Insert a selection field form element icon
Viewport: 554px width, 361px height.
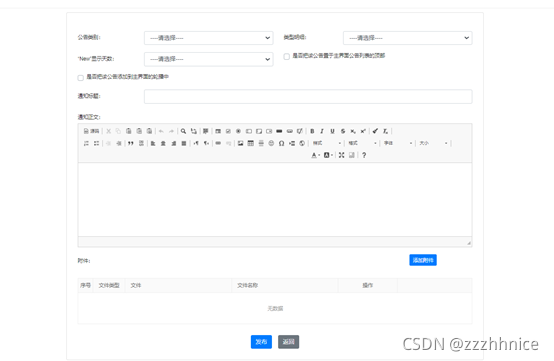[x=269, y=131]
